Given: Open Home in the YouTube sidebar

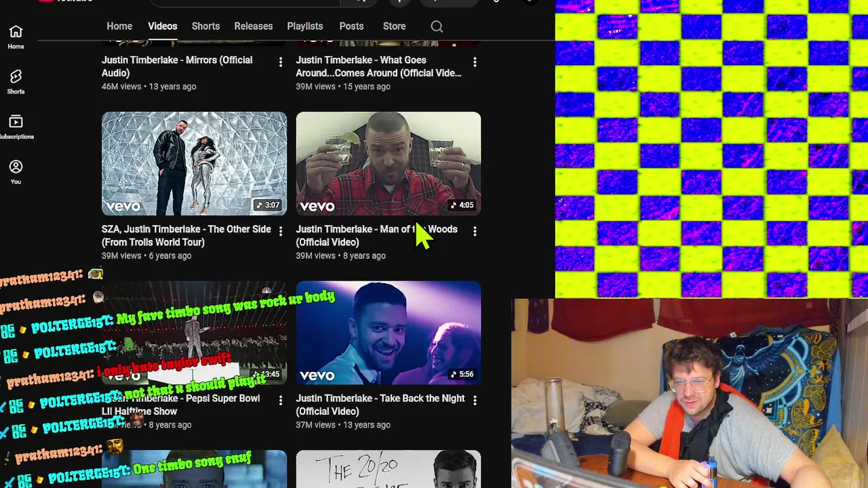Looking at the screenshot, I should (16, 37).
